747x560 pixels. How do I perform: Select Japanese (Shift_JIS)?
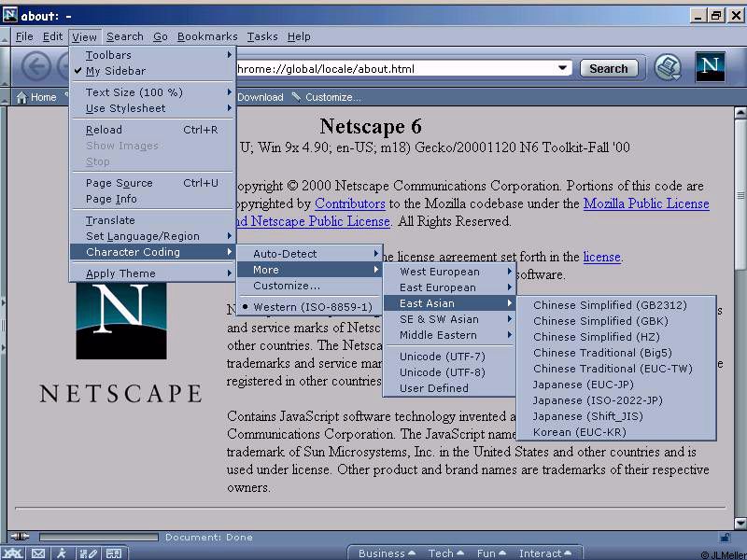tap(616, 416)
